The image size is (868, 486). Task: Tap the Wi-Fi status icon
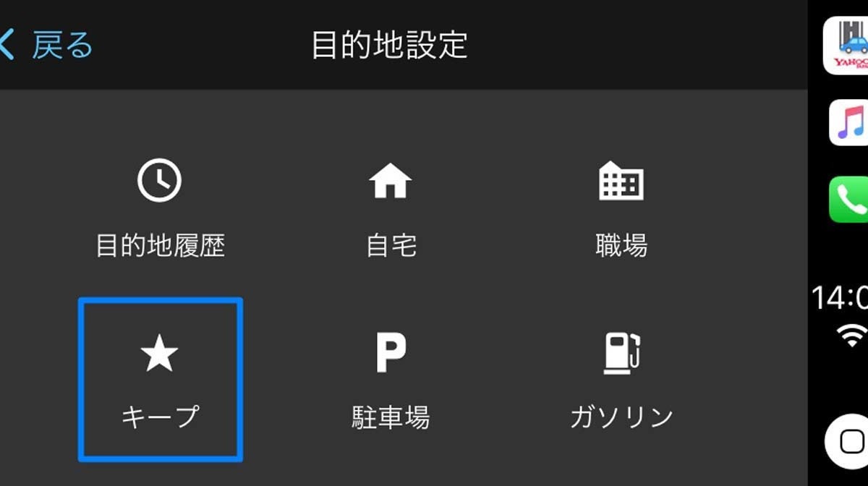click(x=852, y=336)
